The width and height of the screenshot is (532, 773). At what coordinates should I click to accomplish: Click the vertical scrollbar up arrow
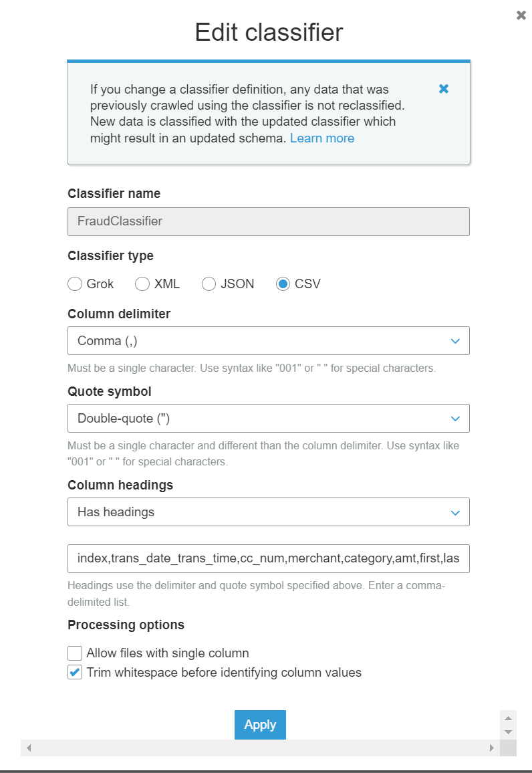[508, 718]
